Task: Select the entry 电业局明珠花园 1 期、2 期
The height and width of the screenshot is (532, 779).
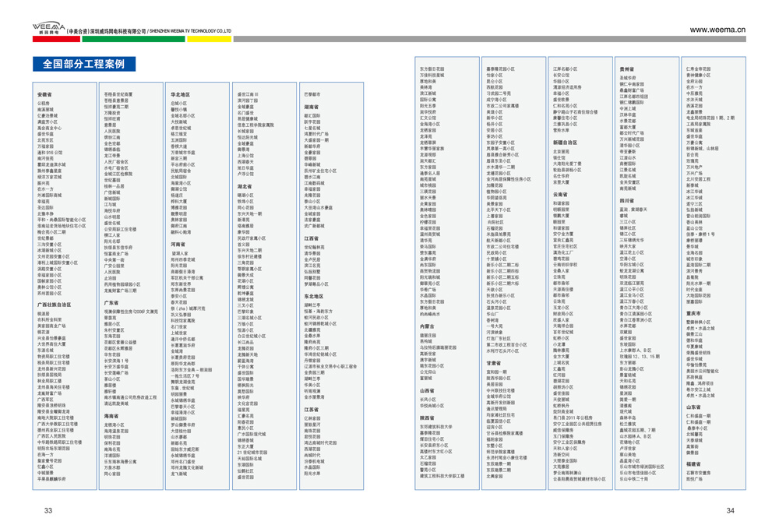Action: pyautogui.click(x=710, y=118)
